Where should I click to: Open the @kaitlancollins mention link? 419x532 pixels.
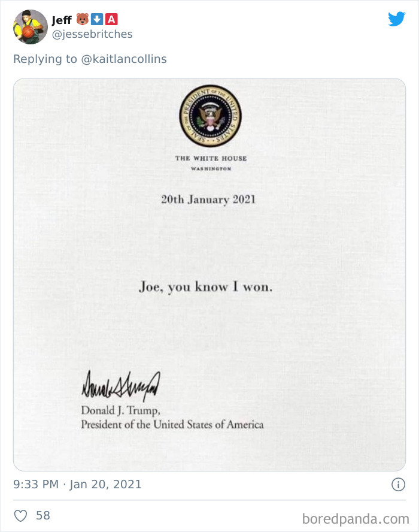[x=124, y=59]
